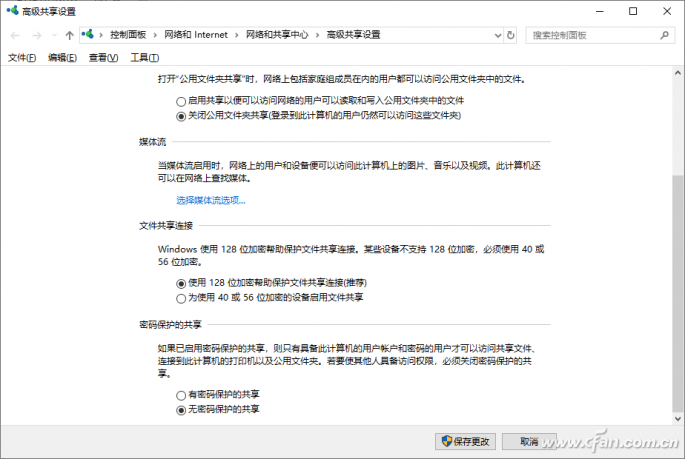
Task: Select 关闭公用文件夹共享 radio button
Action: 181,117
